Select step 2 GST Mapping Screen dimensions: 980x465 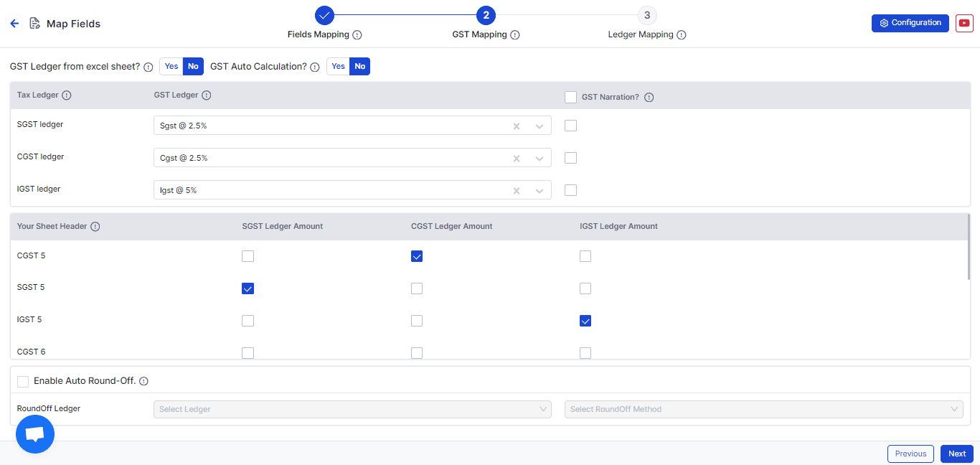[486, 15]
